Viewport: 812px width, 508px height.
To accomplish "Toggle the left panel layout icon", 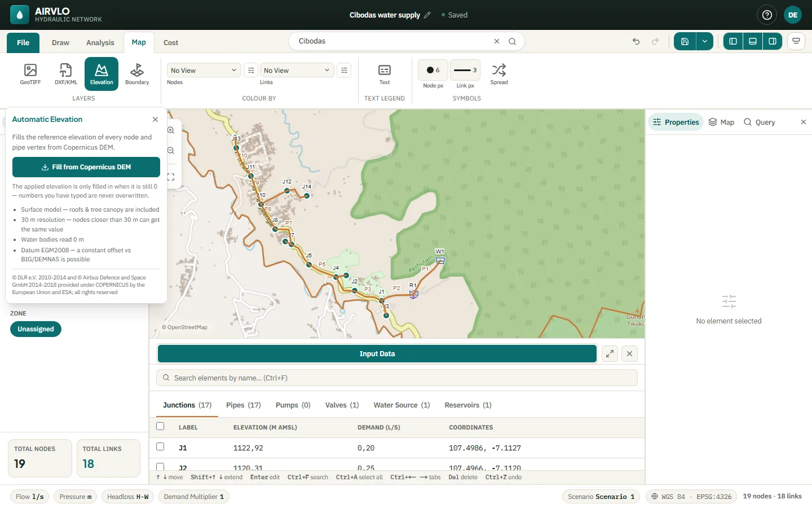I will pyautogui.click(x=733, y=41).
